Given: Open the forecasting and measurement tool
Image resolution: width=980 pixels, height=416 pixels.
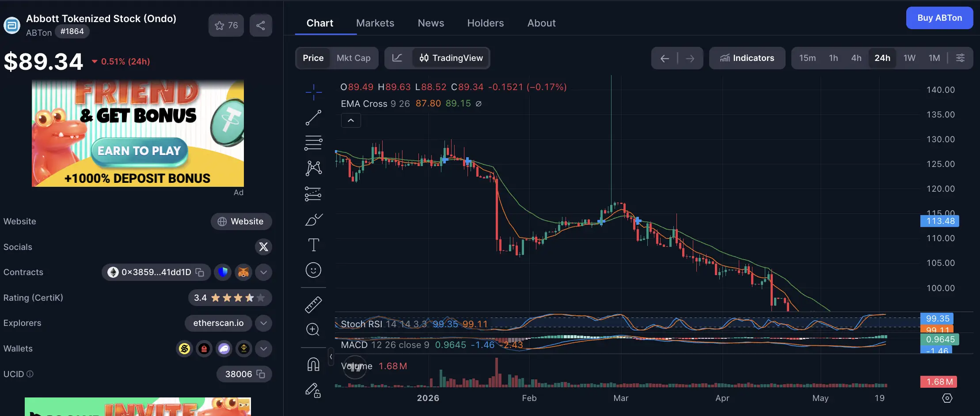Looking at the screenshot, I should pyautogui.click(x=313, y=194).
